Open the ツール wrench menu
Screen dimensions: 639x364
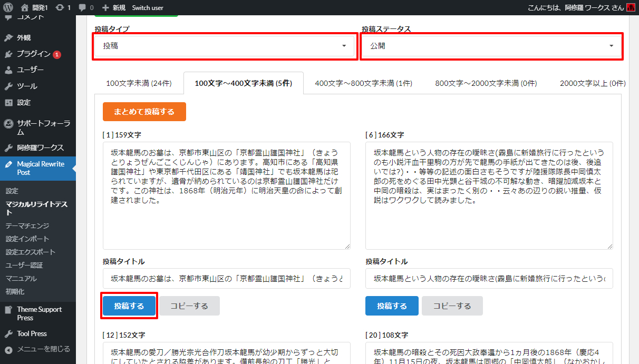[x=8, y=86]
